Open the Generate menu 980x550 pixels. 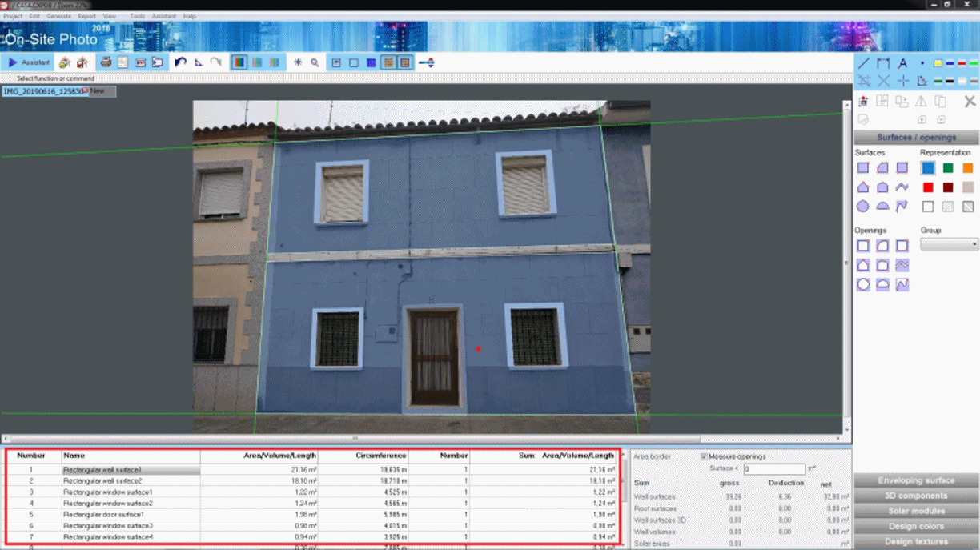coord(58,16)
